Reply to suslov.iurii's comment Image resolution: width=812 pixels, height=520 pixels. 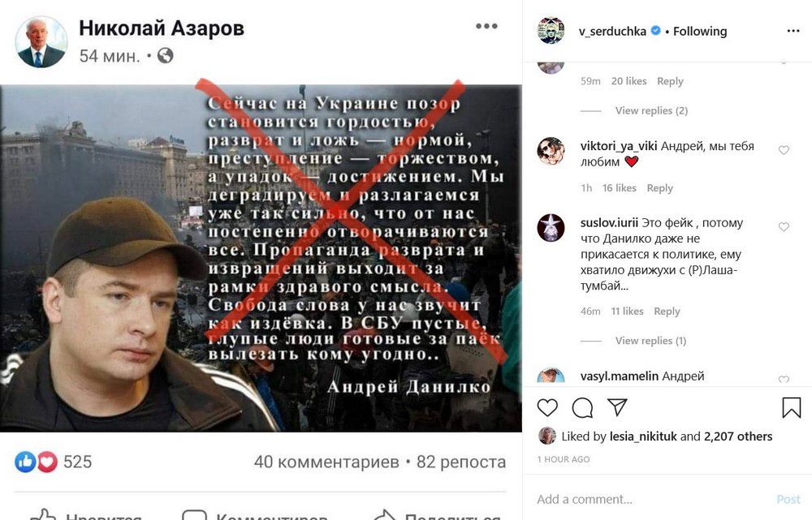pos(667,311)
